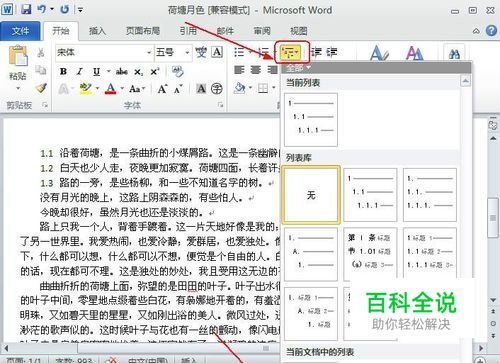Switch to the 页面布局 tab

click(143, 31)
